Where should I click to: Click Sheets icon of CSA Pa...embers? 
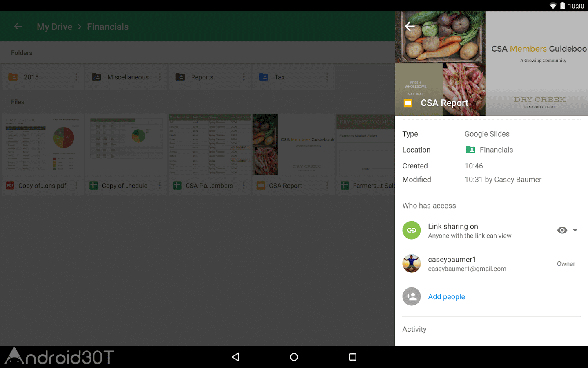pos(177,186)
